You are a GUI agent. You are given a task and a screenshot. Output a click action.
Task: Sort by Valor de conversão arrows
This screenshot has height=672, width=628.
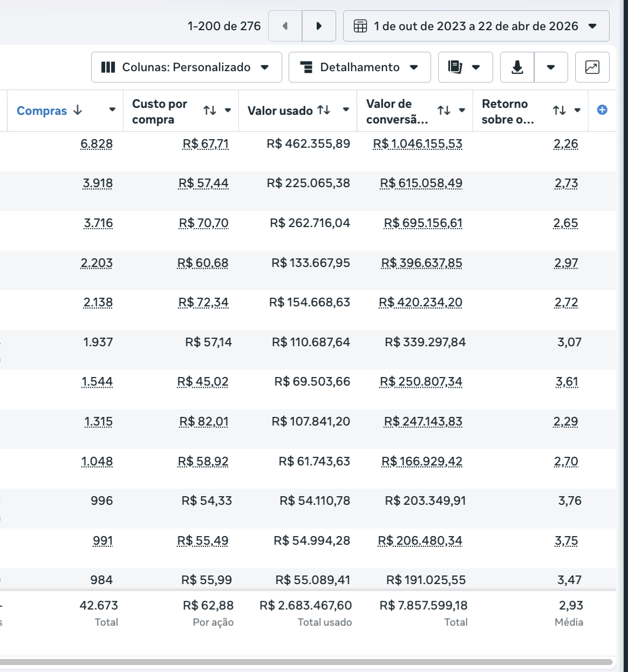tap(443, 110)
